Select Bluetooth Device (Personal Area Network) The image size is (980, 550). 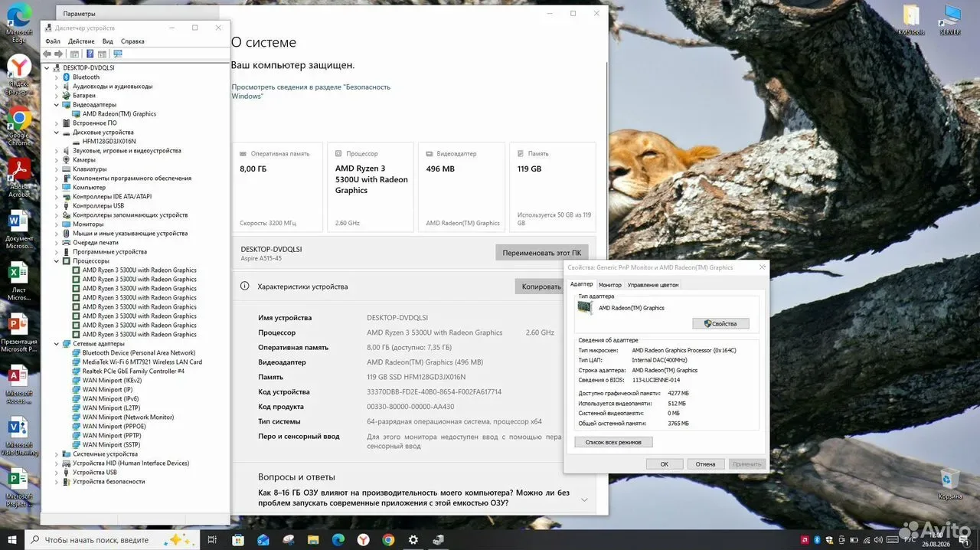click(x=139, y=352)
